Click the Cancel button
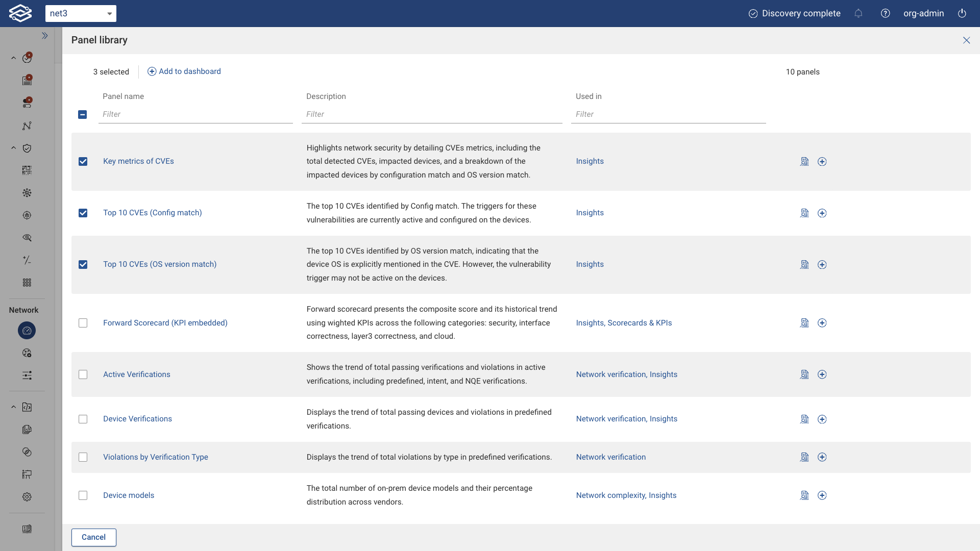 coord(94,537)
